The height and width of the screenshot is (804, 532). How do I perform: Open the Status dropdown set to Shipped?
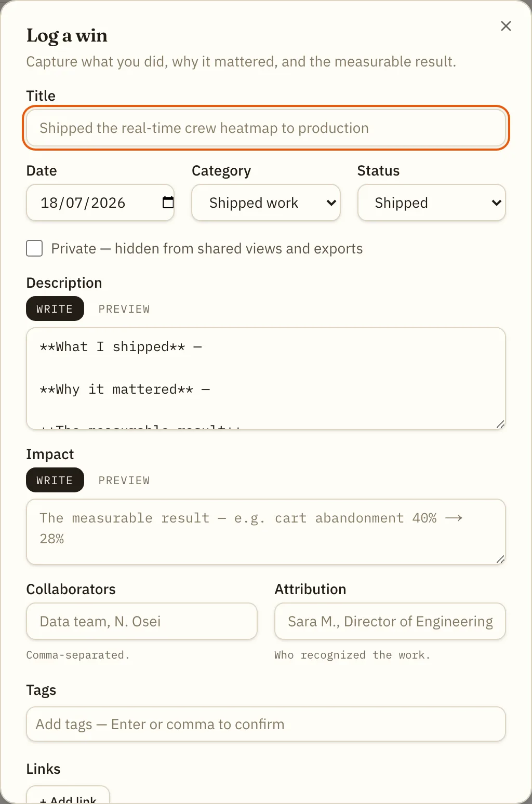pos(432,203)
